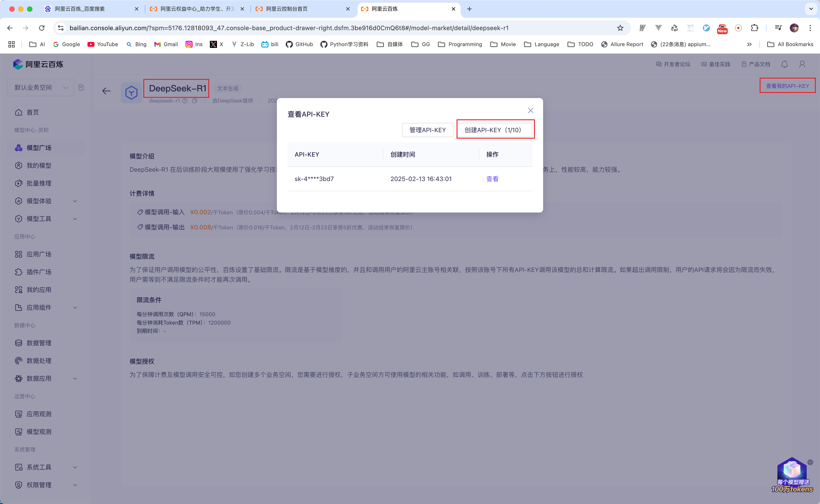The image size is (820, 504).
Task: Click 应用观测 sidebar icon
Action: (19, 414)
